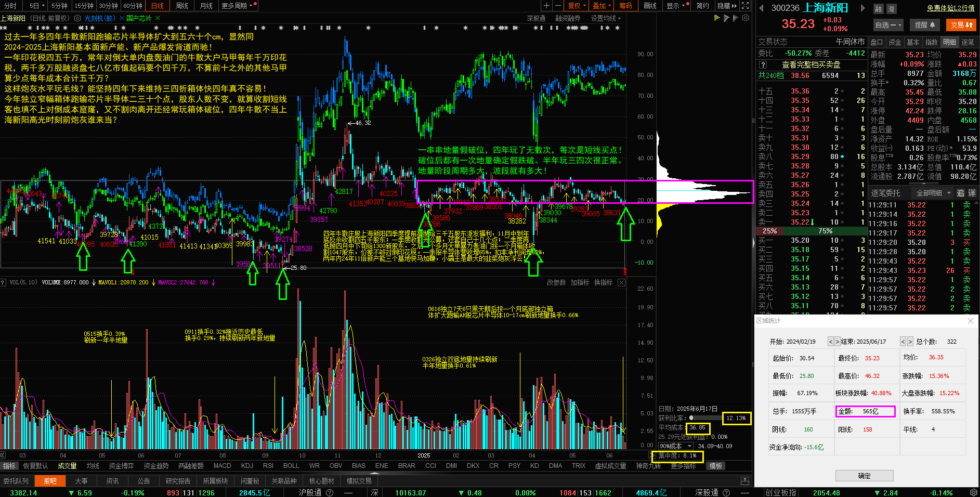Click the minus zoom-out chart icon
The height and width of the screenshot is (497, 980).
click(x=558, y=6)
